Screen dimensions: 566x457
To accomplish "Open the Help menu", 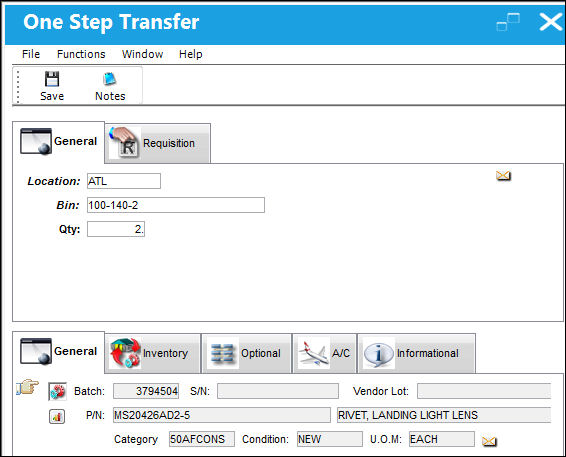I will pyautogui.click(x=191, y=54).
